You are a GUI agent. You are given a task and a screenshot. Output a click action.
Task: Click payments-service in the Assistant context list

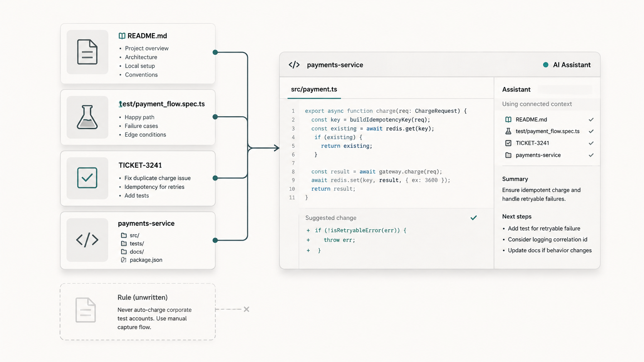tap(538, 155)
